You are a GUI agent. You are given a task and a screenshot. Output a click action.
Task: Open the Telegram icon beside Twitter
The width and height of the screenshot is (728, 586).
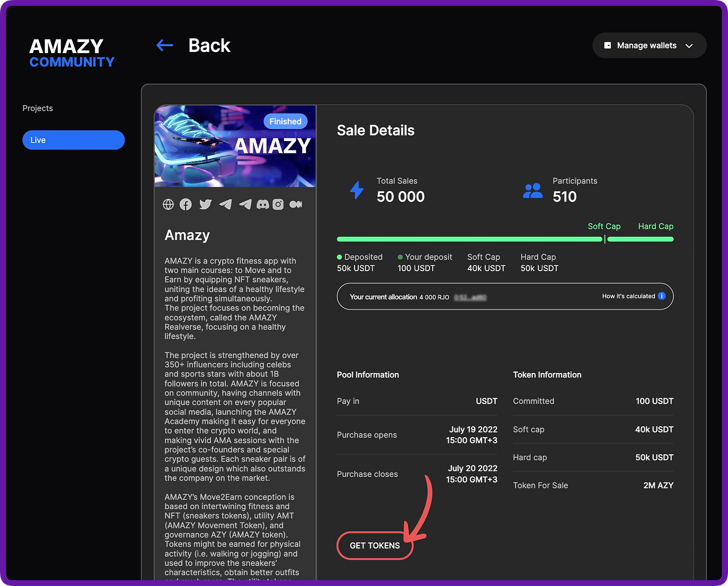point(225,205)
